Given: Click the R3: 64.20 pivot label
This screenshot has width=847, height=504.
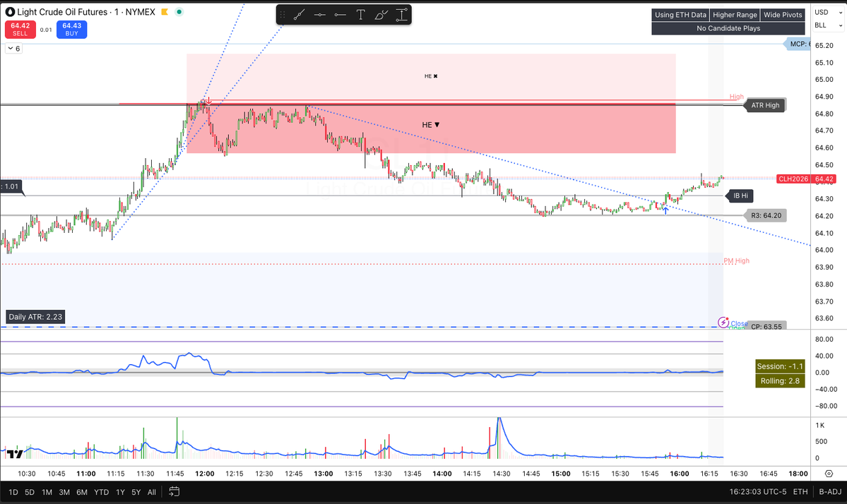Looking at the screenshot, I should 766,215.
